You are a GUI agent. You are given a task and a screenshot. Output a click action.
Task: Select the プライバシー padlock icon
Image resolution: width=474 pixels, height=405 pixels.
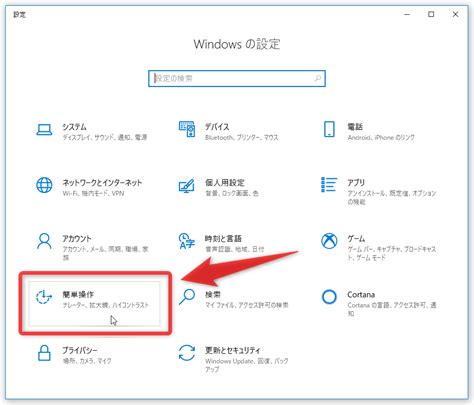[x=44, y=353]
